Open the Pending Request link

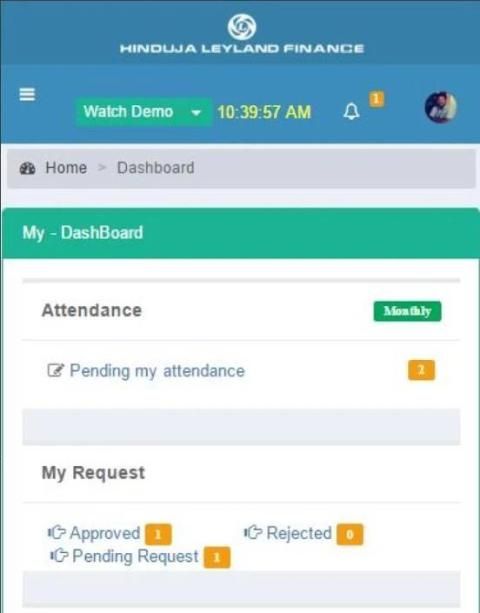click(135, 556)
